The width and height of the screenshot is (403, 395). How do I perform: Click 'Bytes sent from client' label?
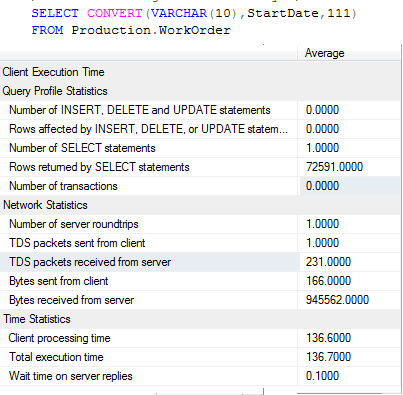click(x=59, y=281)
